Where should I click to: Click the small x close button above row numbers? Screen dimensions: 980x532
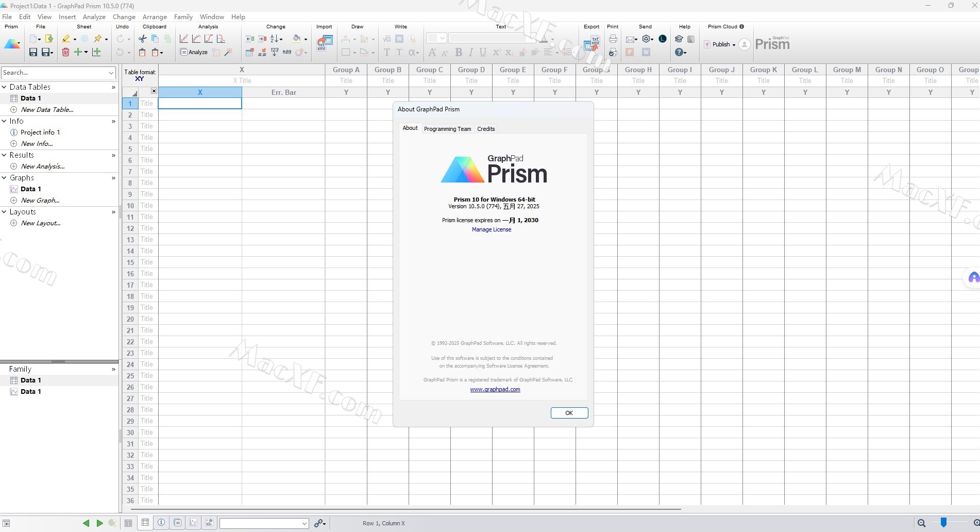[x=154, y=91]
